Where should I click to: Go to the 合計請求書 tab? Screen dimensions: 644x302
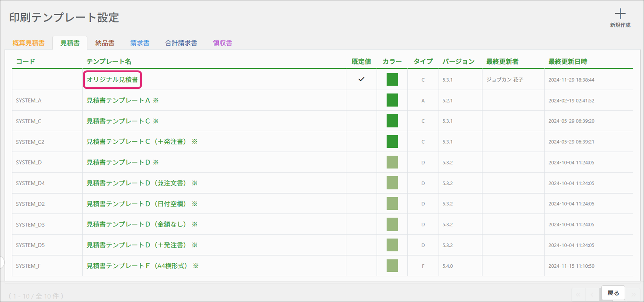(181, 43)
